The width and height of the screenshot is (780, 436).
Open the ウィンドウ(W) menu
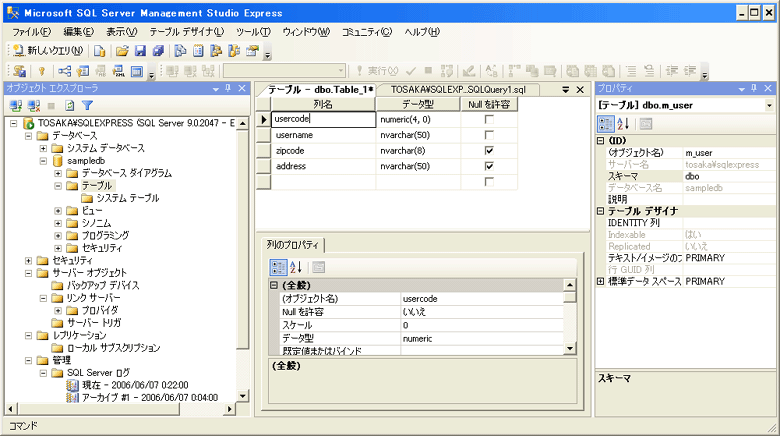point(306,32)
